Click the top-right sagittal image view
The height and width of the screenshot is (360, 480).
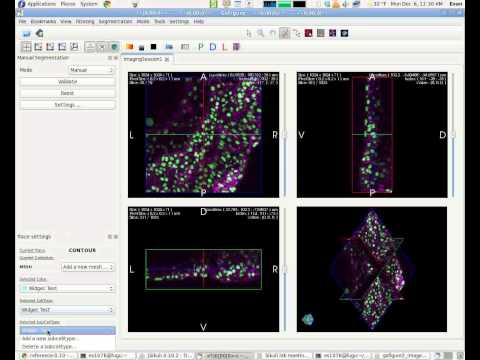(372, 135)
